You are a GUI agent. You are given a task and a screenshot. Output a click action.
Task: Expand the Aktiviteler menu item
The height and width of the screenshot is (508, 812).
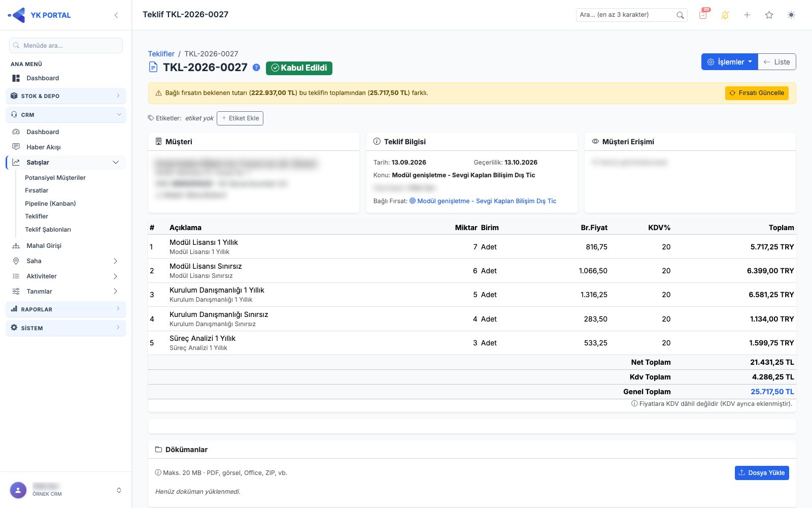(x=66, y=276)
